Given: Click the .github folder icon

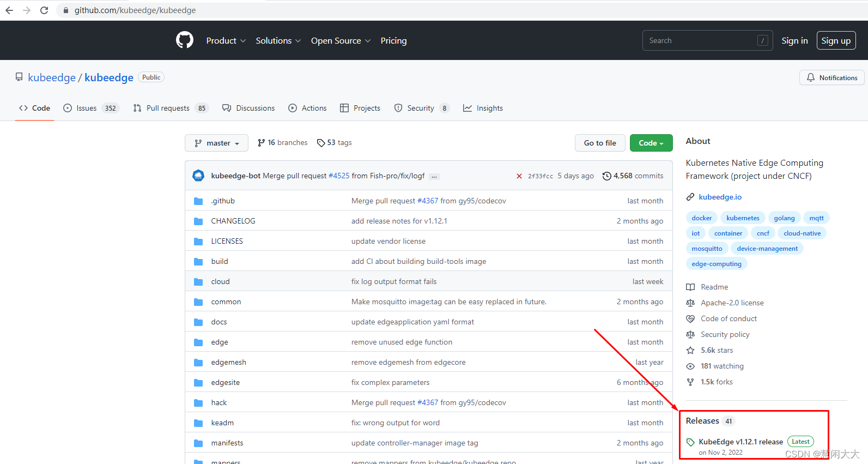Looking at the screenshot, I should (198, 201).
